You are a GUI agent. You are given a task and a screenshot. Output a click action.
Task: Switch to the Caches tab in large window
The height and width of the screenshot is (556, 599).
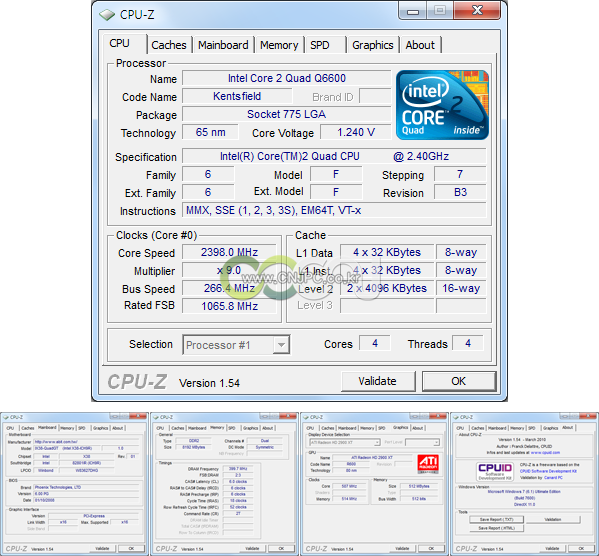click(169, 45)
